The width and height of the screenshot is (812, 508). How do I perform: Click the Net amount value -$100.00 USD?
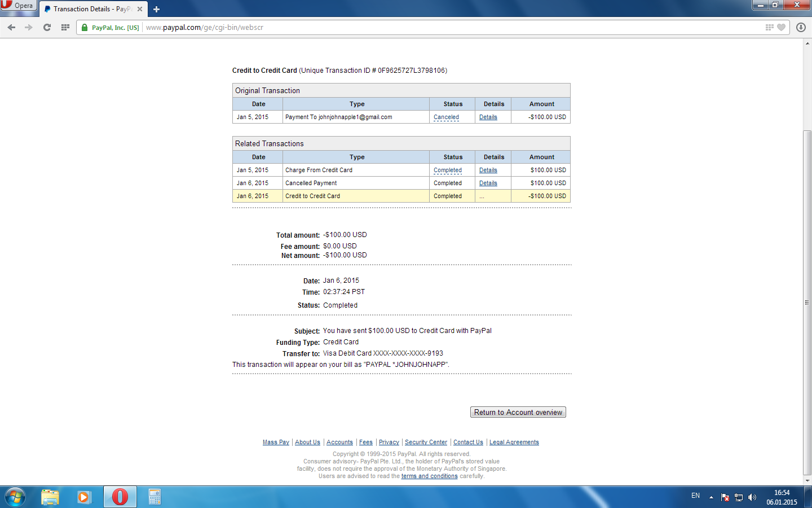coord(345,255)
